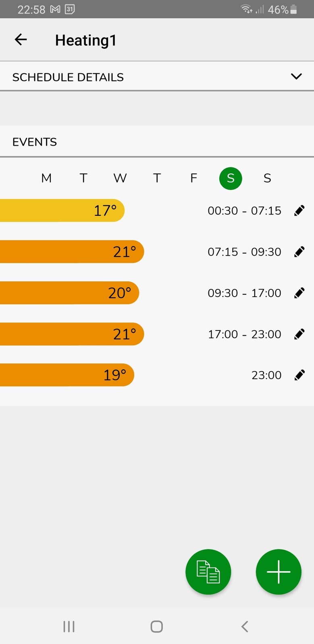Tap the green copy schedule button
The image size is (314, 644).
pos(208,572)
